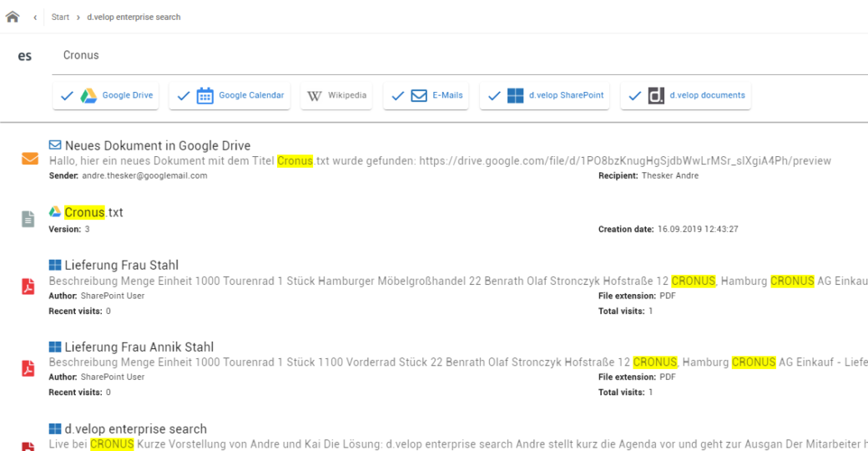The width and height of the screenshot is (868, 451).
Task: Click PDF icon beside Lieferung Frau Annik Stahl
Action: [x=28, y=368]
